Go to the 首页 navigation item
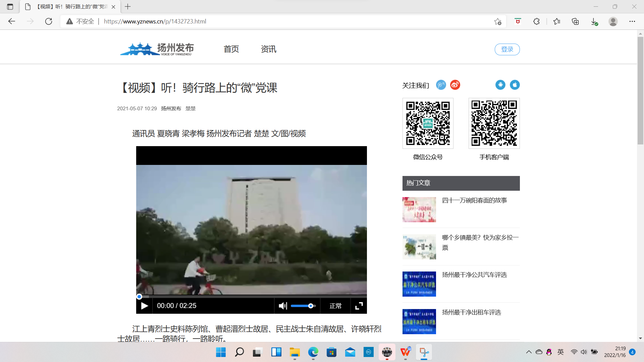 231,49
